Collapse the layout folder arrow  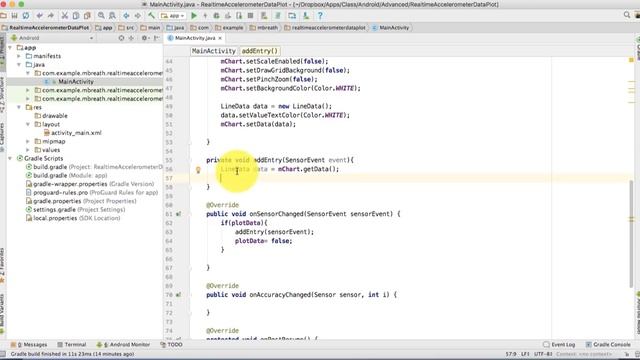(28, 124)
